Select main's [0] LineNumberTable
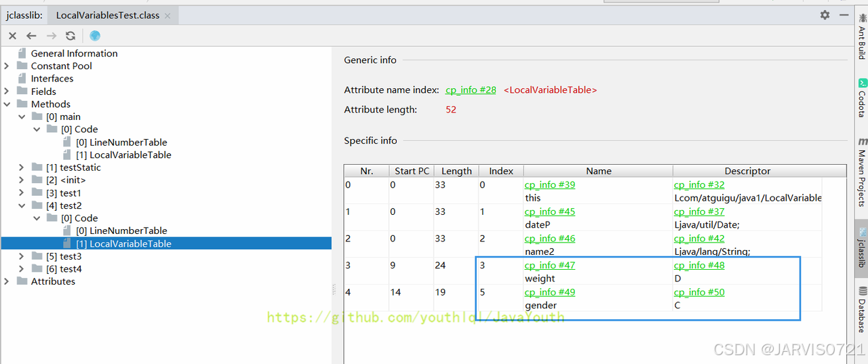 tap(121, 142)
